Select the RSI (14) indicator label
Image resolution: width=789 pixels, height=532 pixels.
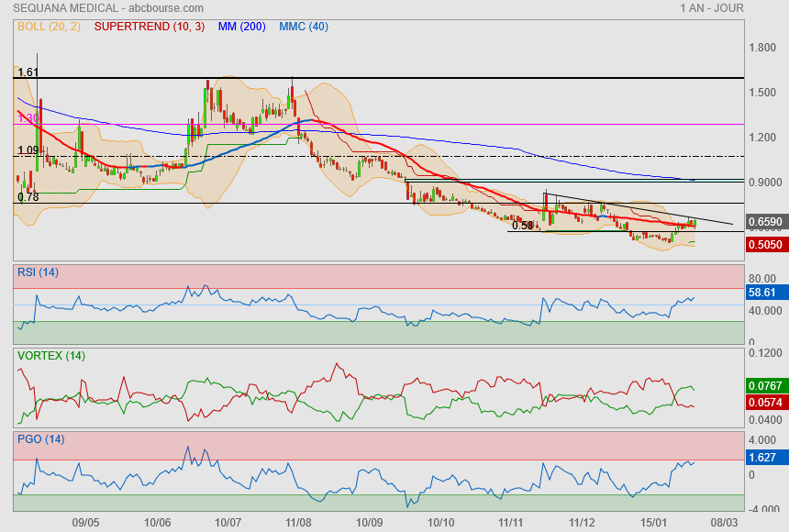[x=38, y=272]
